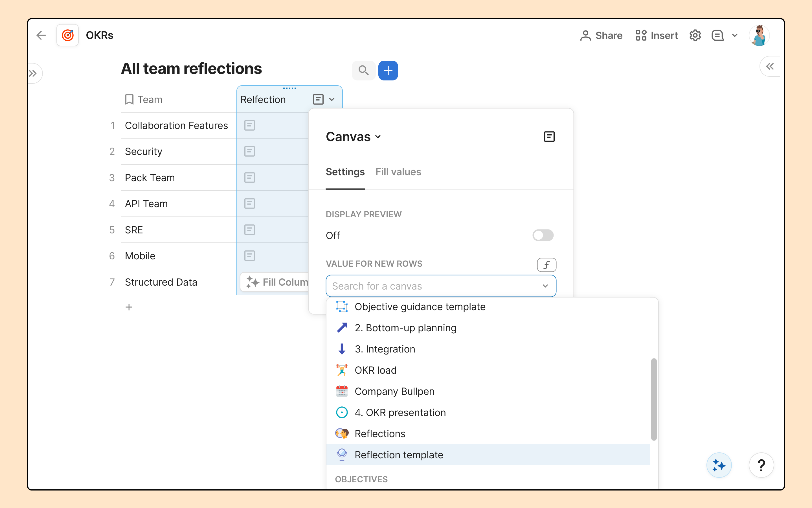Open the formula editor f button

coord(547,265)
